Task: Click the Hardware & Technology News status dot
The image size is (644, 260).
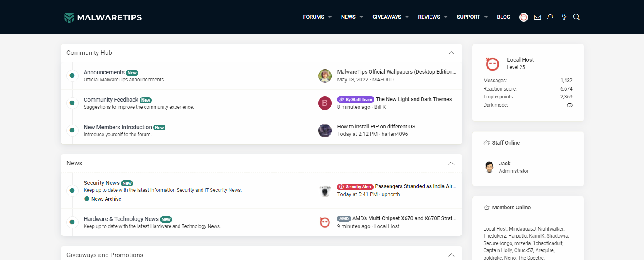Action: tap(72, 222)
